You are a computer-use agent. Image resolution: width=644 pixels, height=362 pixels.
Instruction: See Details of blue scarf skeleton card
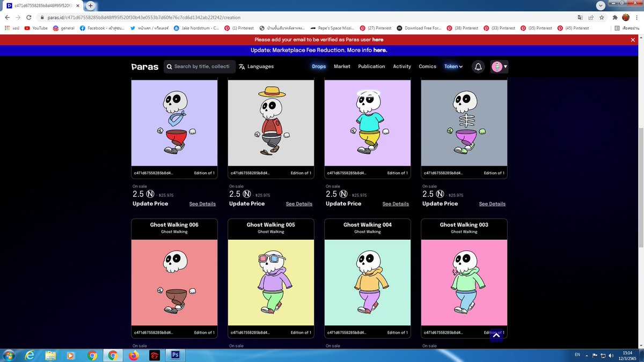tap(202, 204)
